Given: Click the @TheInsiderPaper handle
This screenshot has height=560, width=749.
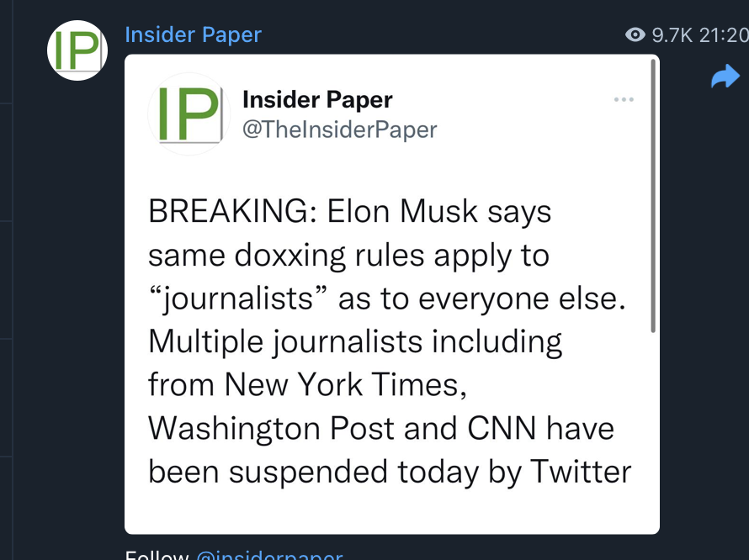Looking at the screenshot, I should [x=340, y=129].
